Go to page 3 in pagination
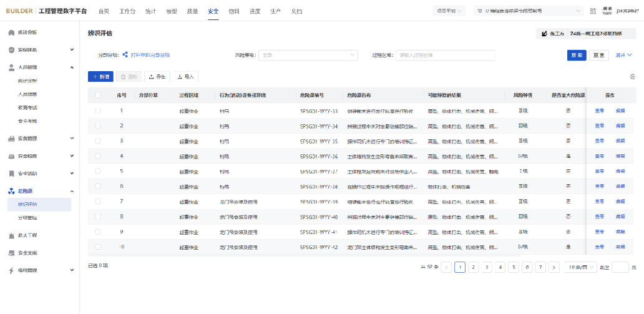The height and width of the screenshot is (314, 644). click(x=487, y=268)
